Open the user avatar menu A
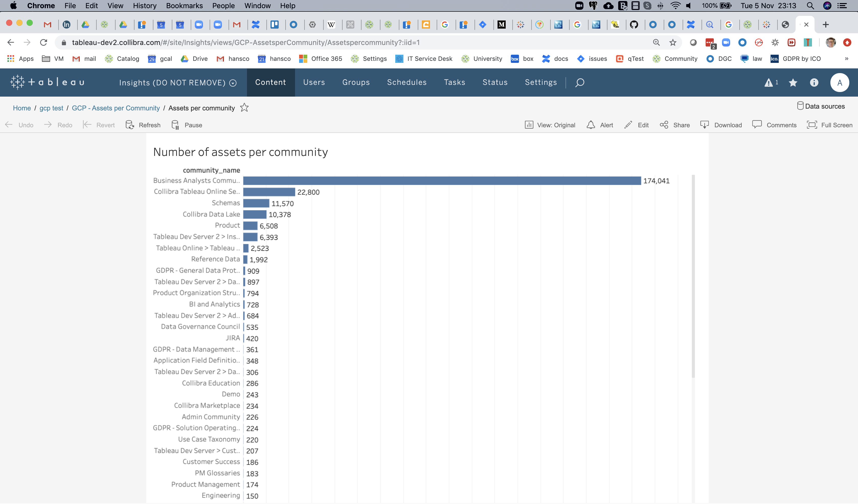 839,82
